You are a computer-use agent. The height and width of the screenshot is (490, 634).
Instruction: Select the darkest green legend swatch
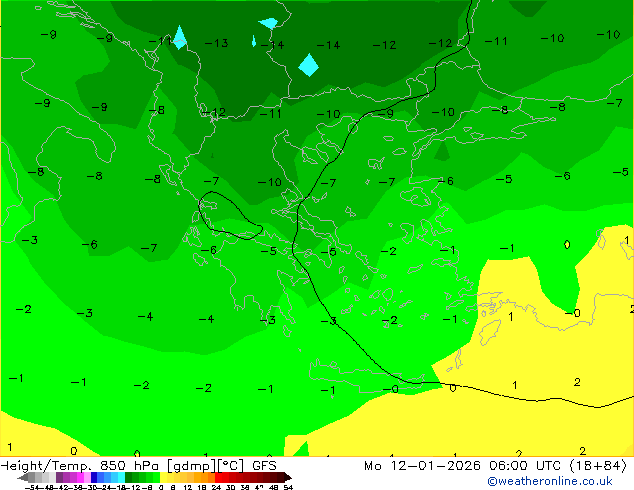pos(129,477)
